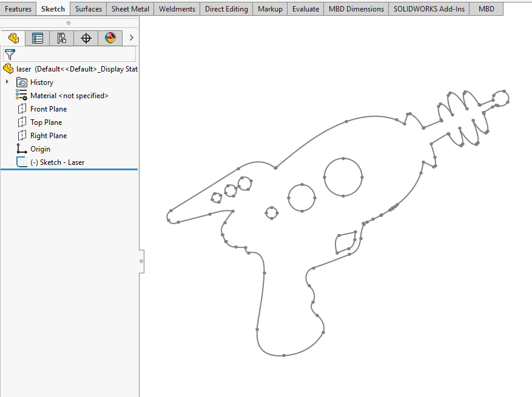Open the DimXpertManager crosshair tab
Screen dimensions: 532x397
tap(86, 38)
